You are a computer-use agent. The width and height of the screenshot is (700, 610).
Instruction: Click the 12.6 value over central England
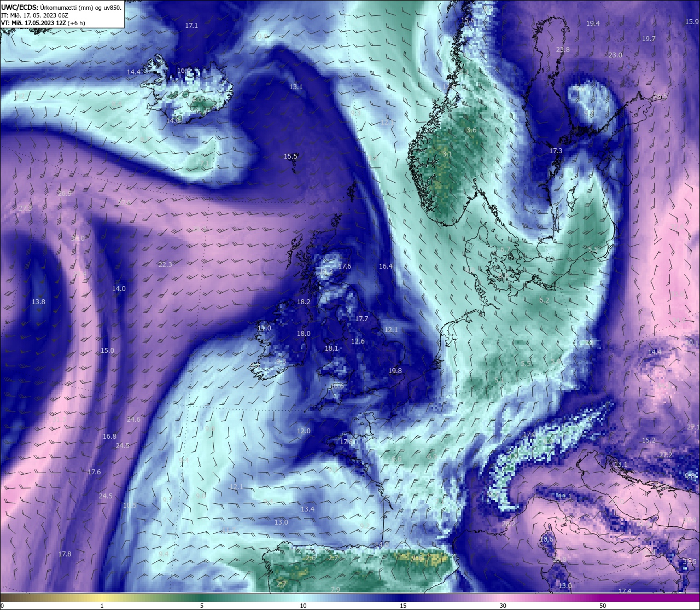pos(358,341)
